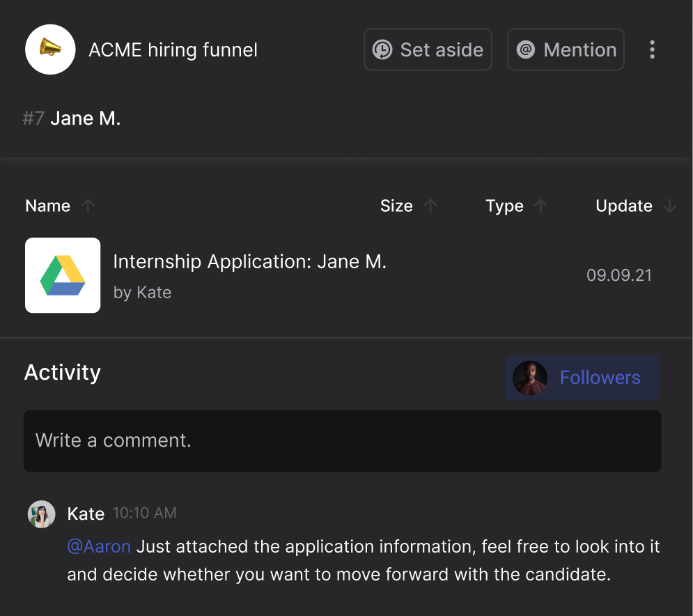
Task: Click the Set aside button
Action: click(x=428, y=49)
